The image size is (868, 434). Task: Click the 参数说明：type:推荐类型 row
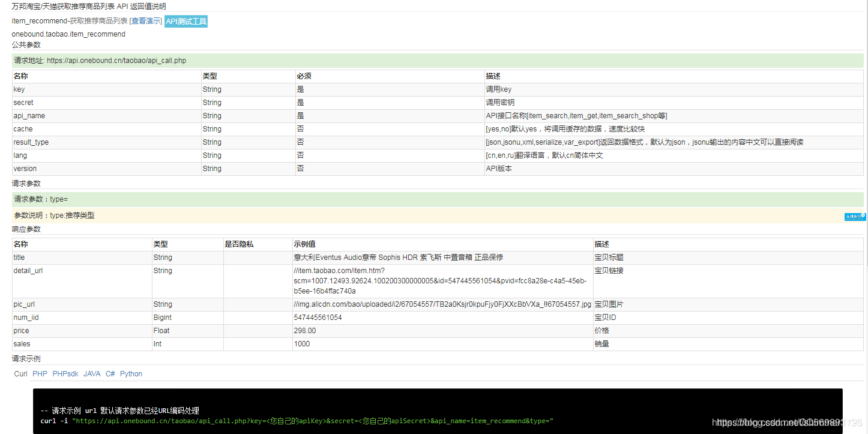(x=438, y=215)
